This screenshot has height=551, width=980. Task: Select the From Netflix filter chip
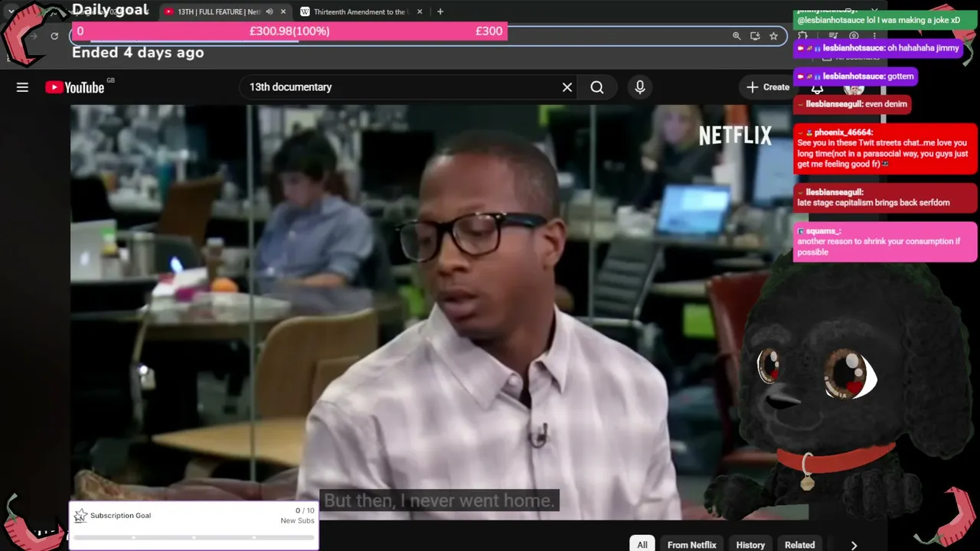(x=691, y=544)
